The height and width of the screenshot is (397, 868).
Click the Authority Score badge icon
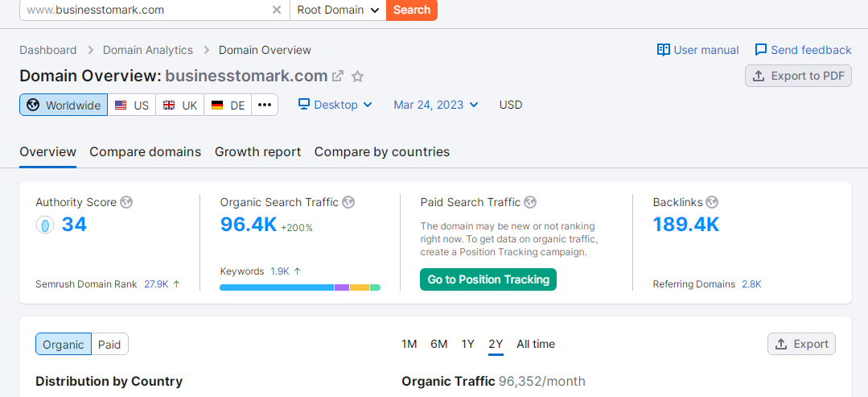coord(45,225)
